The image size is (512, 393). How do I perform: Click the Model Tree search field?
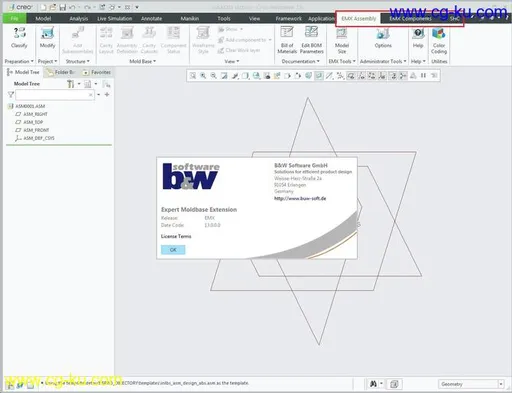[x=55, y=95]
